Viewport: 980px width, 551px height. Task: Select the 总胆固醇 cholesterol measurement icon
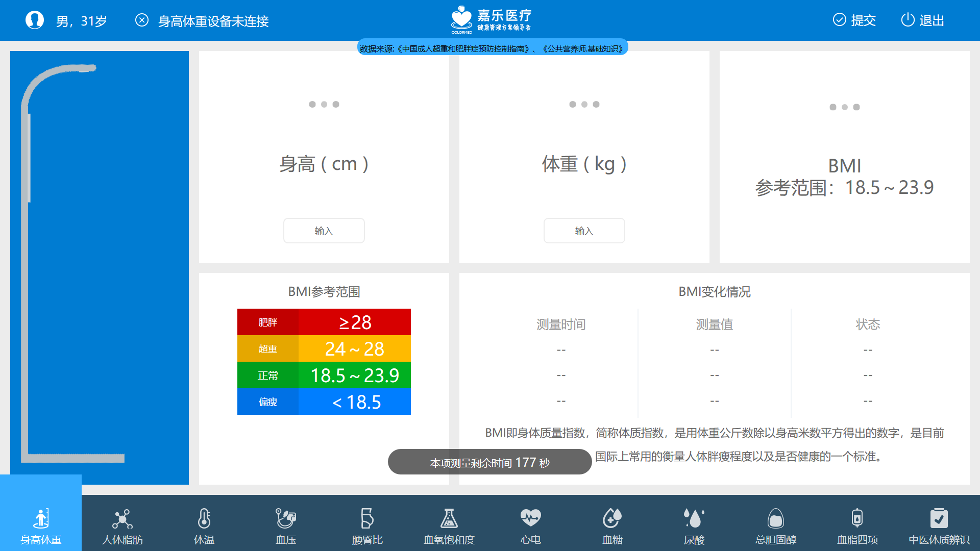tap(775, 523)
